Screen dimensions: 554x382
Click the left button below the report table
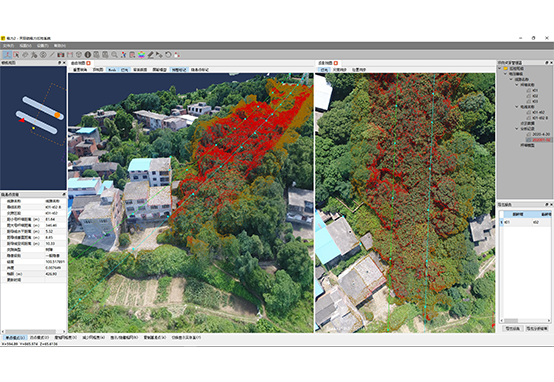[513, 328]
